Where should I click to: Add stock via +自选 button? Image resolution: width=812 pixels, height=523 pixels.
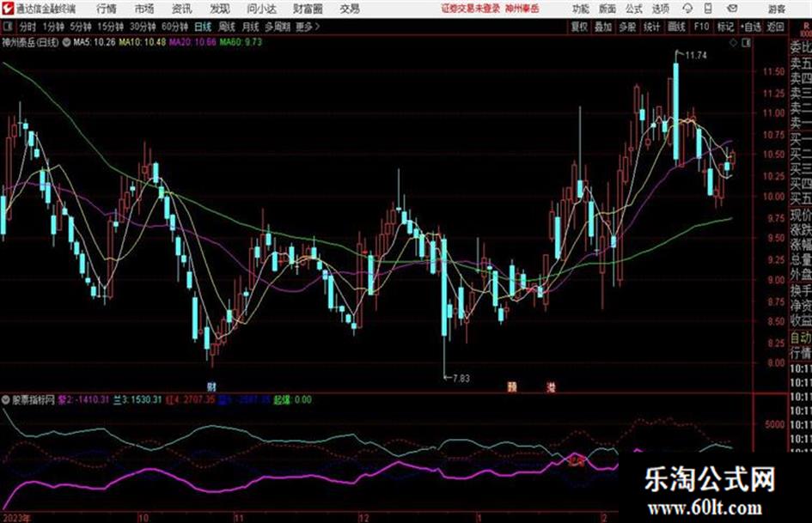(x=751, y=27)
